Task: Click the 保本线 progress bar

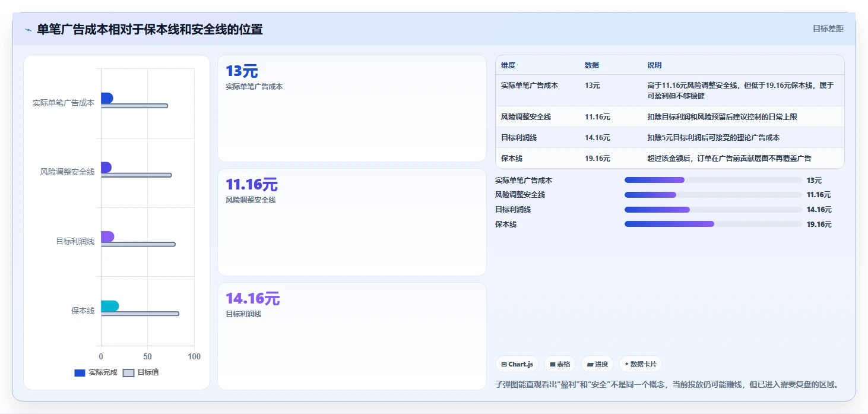Action: [713, 224]
